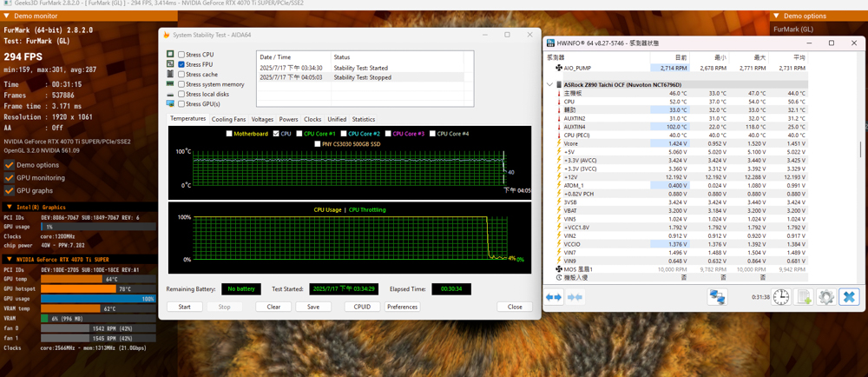Click the disk icon beside Stress local disks
Screen dimensions: 868x377
click(x=170, y=94)
